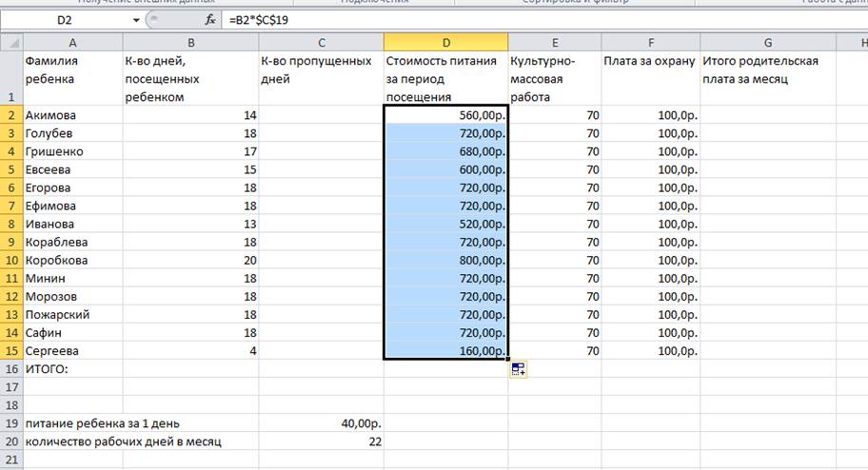Click Иванова's days value 13
The image size is (868, 470).
190,225
